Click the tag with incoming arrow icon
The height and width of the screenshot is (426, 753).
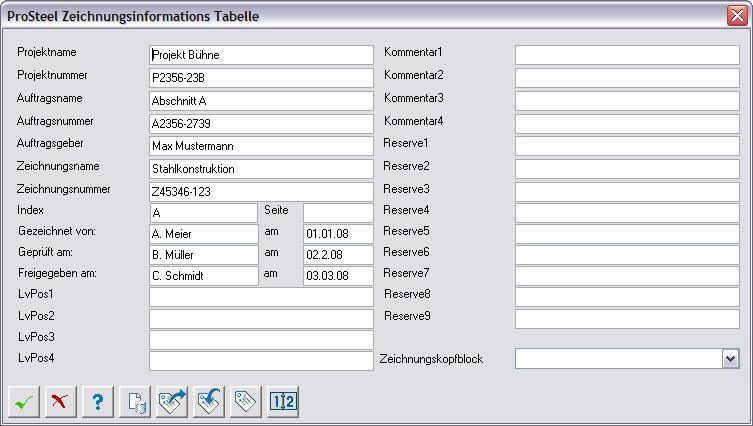(209, 402)
